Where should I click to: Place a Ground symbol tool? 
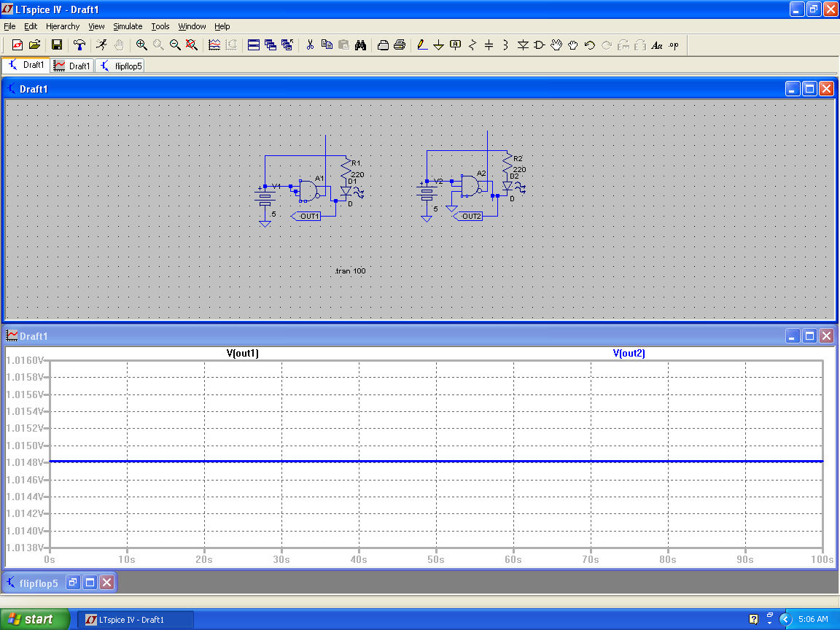439,45
